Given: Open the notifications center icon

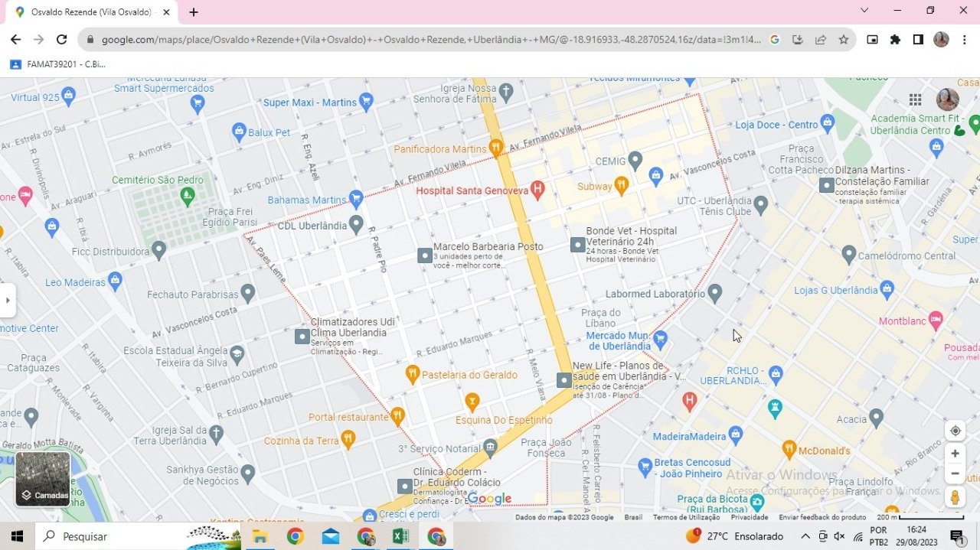Looking at the screenshot, I should tap(956, 536).
